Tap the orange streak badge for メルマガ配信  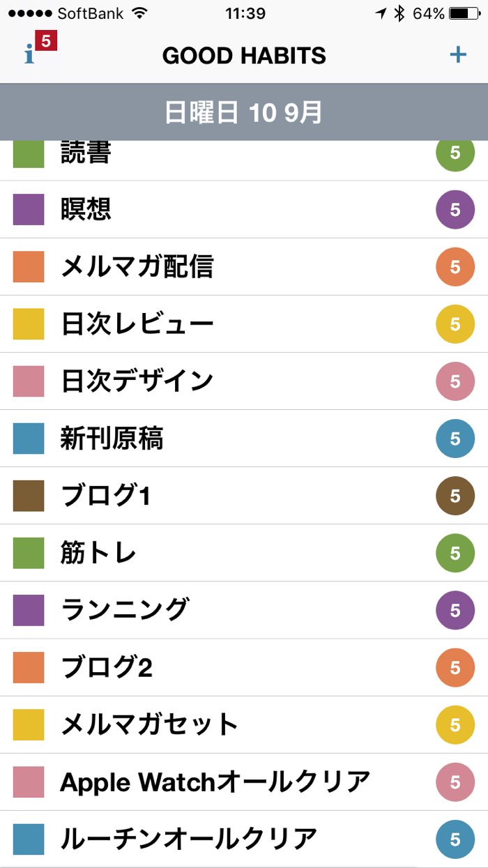(x=455, y=266)
